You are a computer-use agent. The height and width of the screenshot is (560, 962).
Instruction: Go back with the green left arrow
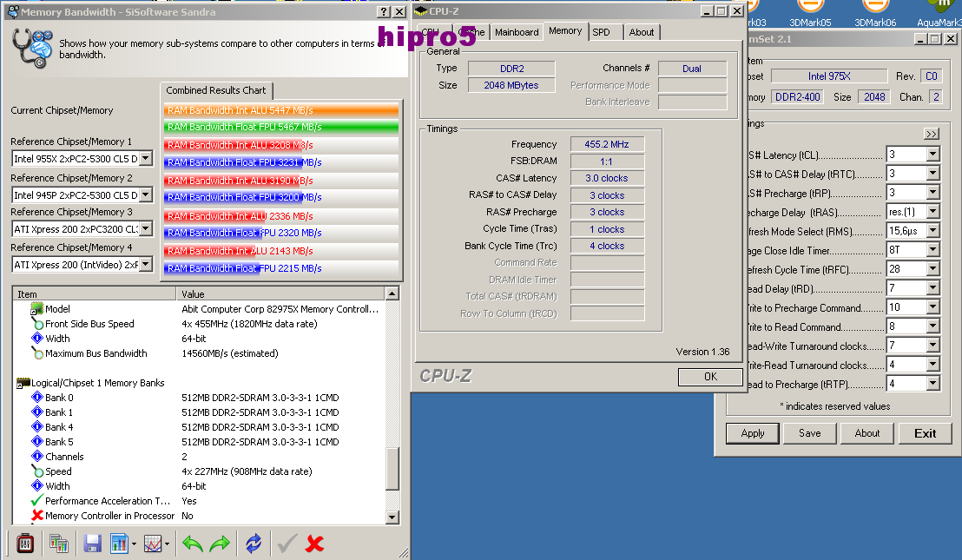tap(193, 544)
